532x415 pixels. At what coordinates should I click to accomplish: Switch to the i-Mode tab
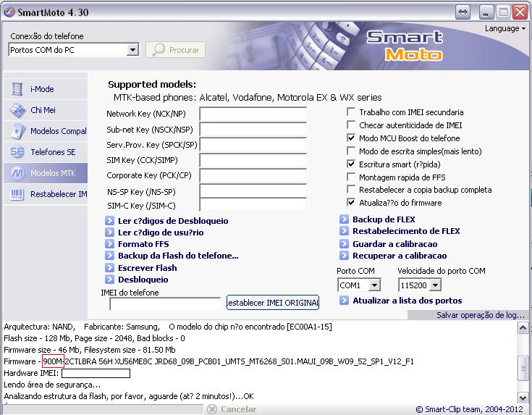pos(46,89)
